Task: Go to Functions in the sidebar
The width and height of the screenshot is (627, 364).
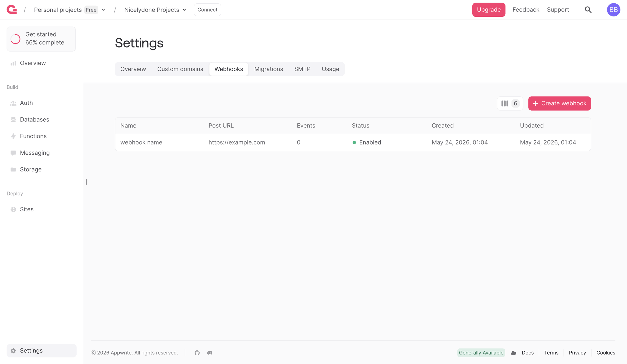Action: (41, 136)
